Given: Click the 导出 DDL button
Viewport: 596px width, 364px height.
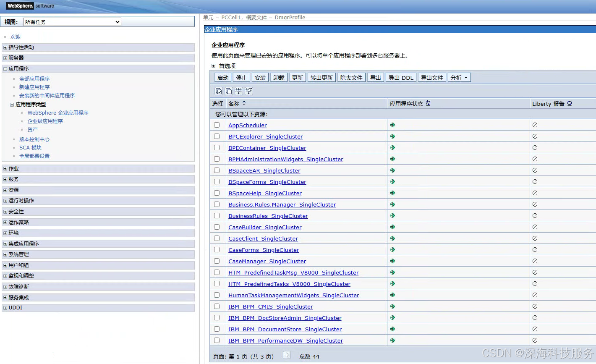Looking at the screenshot, I should (x=401, y=78).
